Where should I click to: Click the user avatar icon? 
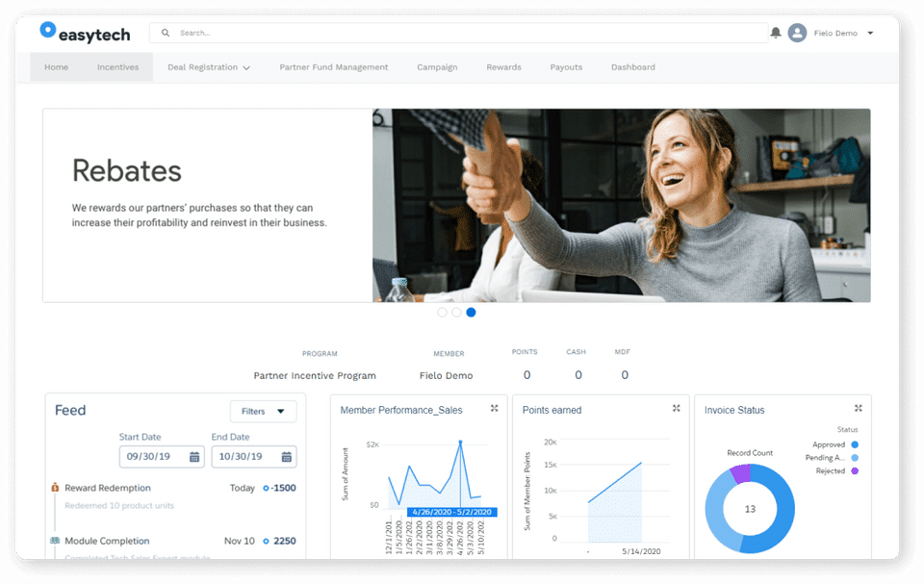coord(797,33)
